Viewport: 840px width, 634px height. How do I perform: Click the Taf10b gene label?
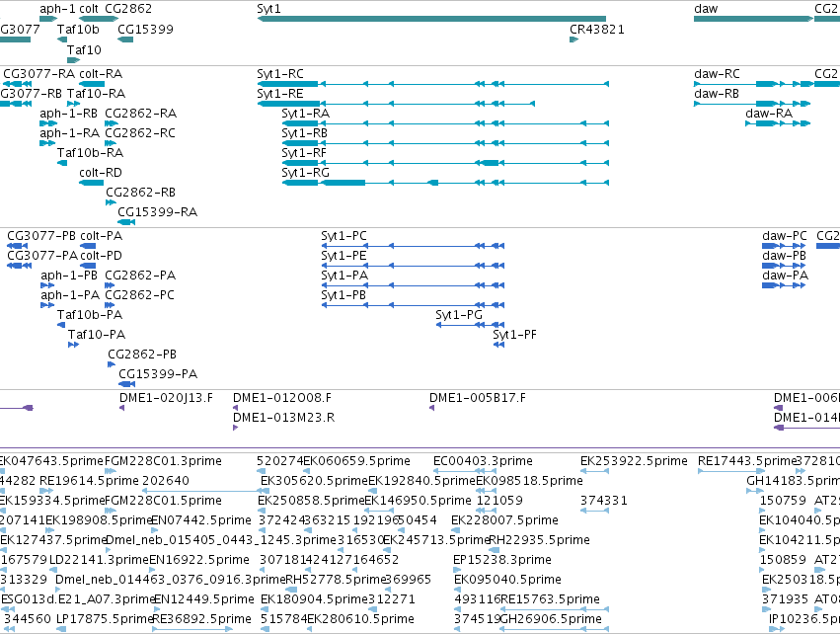click(x=78, y=29)
